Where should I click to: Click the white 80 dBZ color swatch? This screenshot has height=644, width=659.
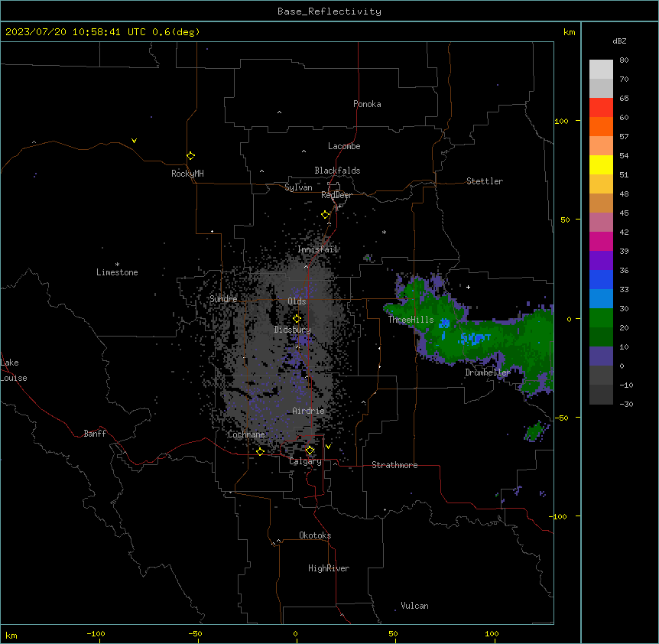[601, 70]
